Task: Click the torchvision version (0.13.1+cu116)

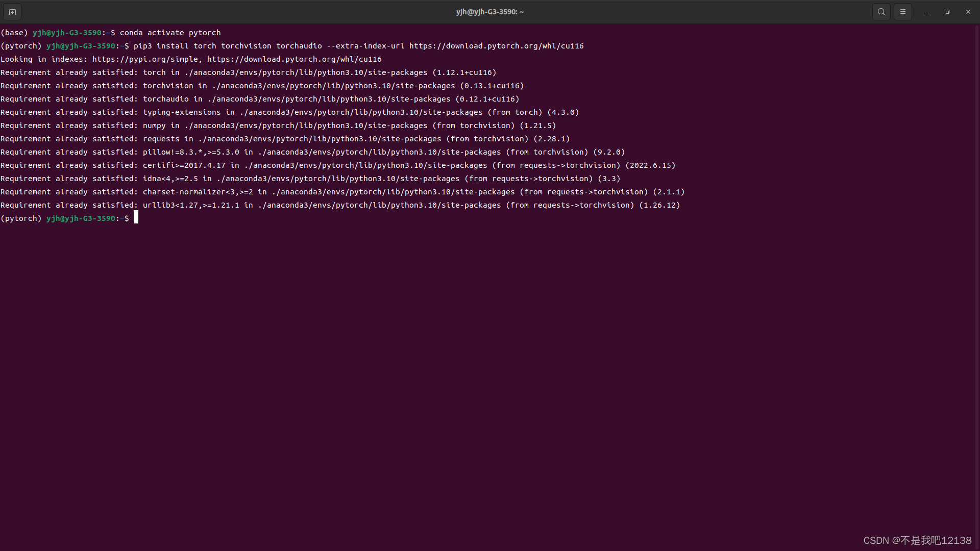Action: (492, 86)
